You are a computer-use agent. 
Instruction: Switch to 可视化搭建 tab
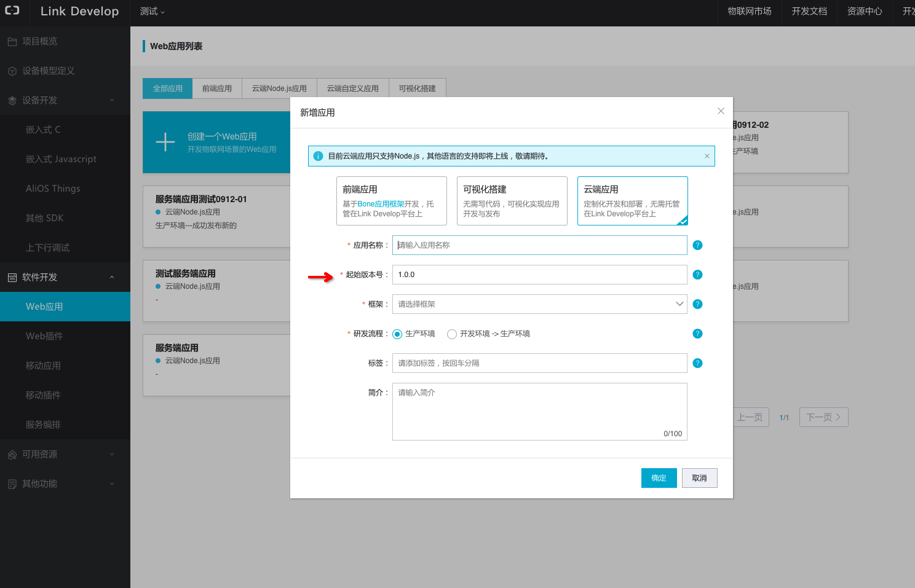click(418, 88)
